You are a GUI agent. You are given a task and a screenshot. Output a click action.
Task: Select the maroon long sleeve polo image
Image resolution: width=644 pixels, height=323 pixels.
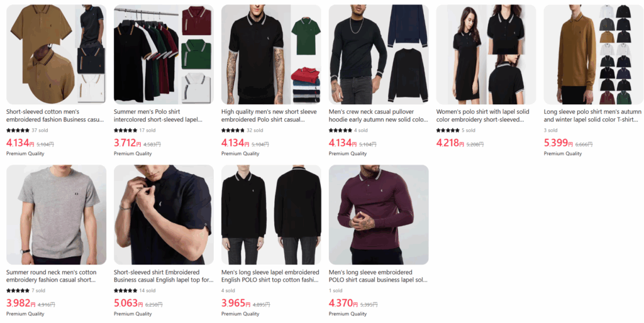[379, 215]
